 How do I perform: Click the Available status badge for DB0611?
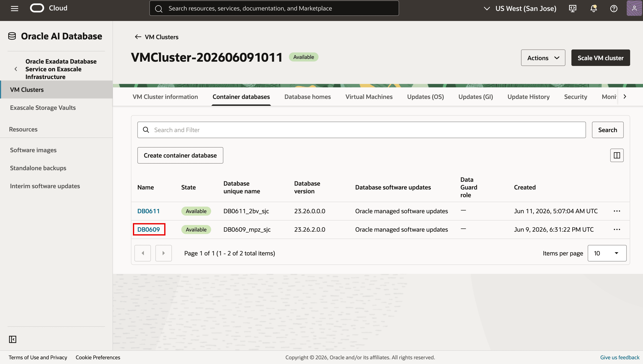pyautogui.click(x=196, y=211)
